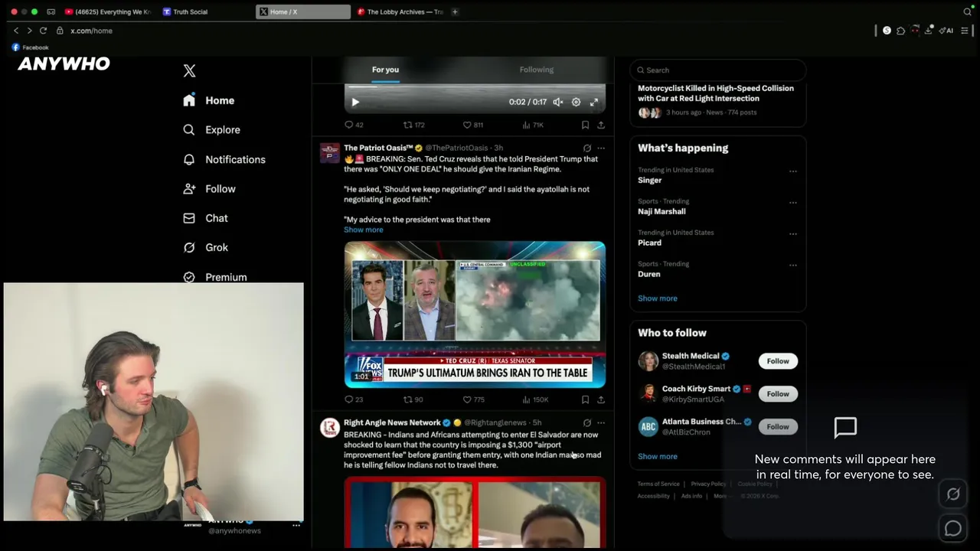Image resolution: width=980 pixels, height=551 pixels.
Task: Click Grok icon on Right Angle News post
Action: (587, 422)
